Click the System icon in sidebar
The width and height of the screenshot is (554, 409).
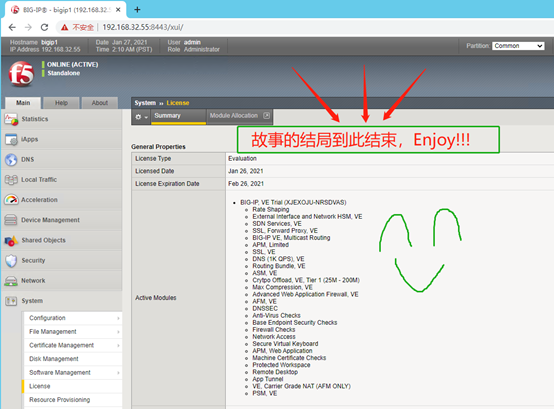11,301
